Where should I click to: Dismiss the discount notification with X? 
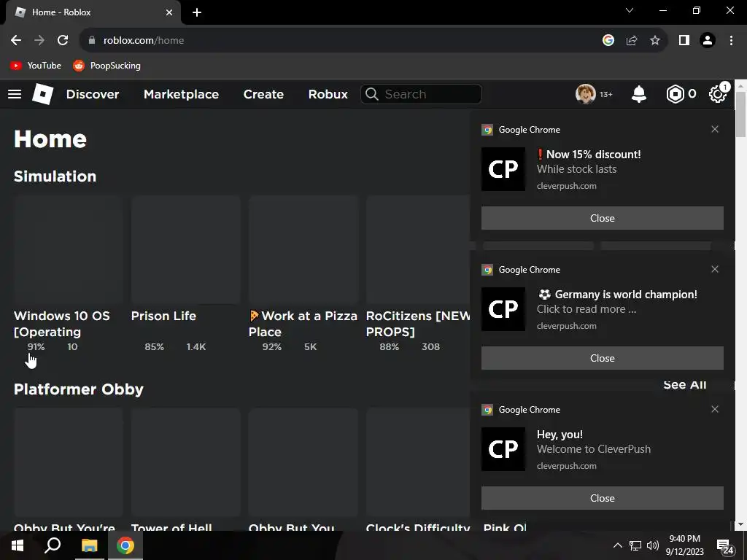pos(715,129)
